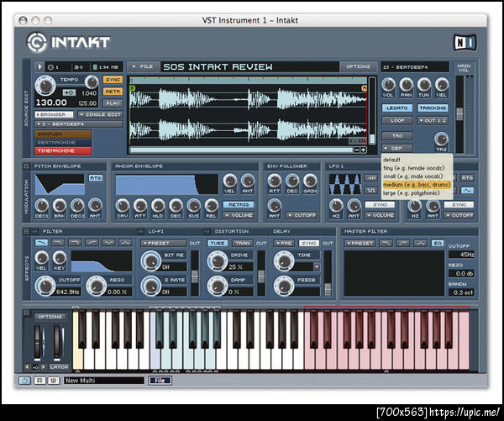Select the master filter low-pass icon
The image size is (504, 421).
[x=386, y=243]
